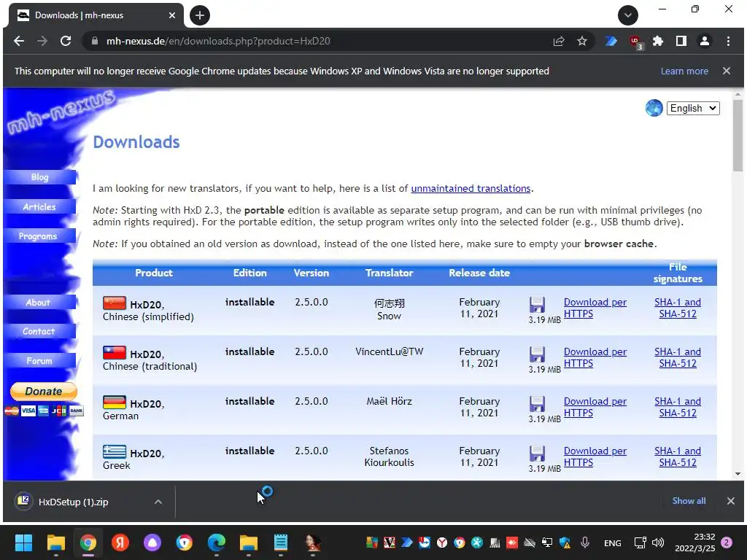
Task: Click the scrollbar down arrow
Action: [x=738, y=474]
